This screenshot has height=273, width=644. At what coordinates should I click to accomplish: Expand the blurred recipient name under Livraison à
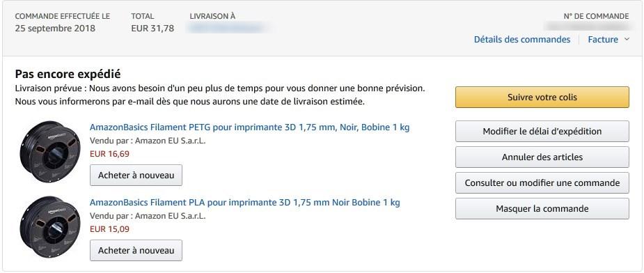click(225, 29)
